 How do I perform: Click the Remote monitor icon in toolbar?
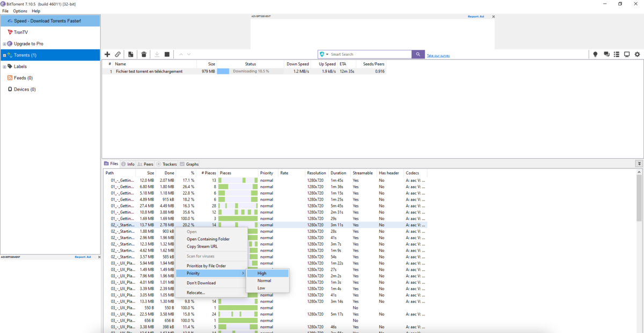point(627,54)
